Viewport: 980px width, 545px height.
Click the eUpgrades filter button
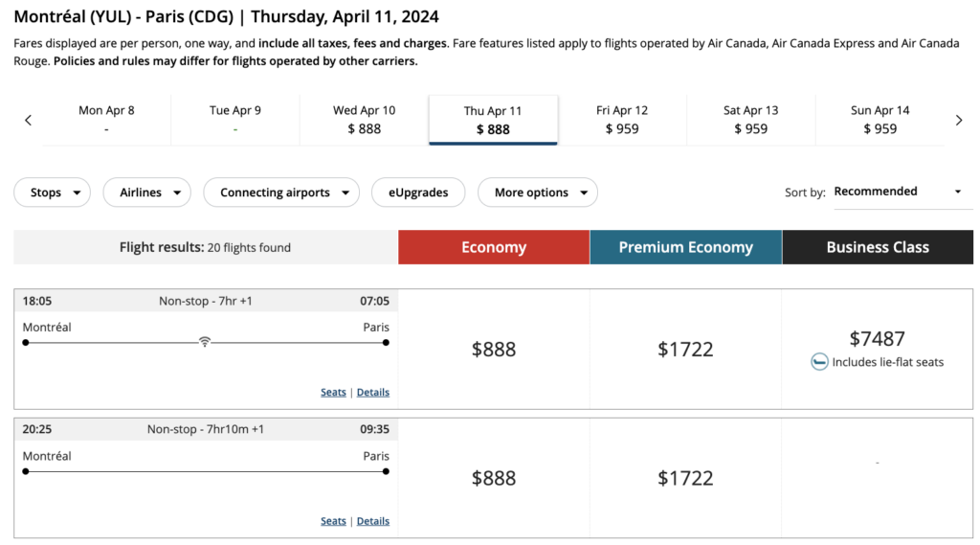click(418, 193)
